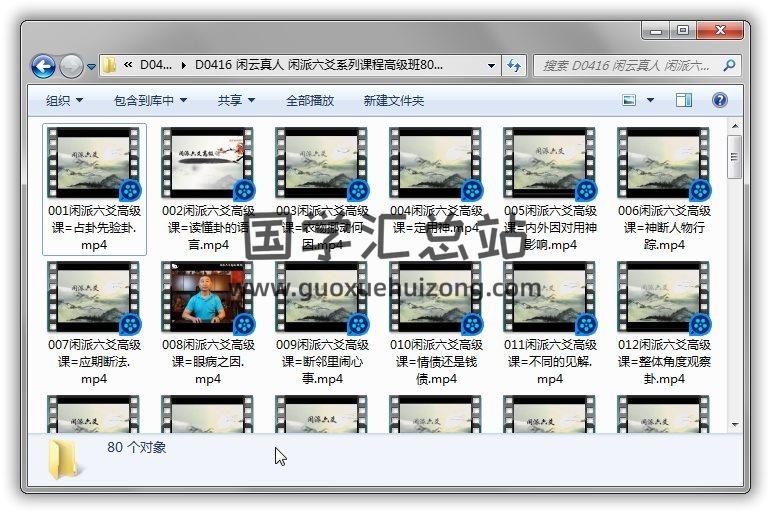The height and width of the screenshot is (514, 771).
Task: Click the folder icon in address bar
Action: (x=110, y=66)
